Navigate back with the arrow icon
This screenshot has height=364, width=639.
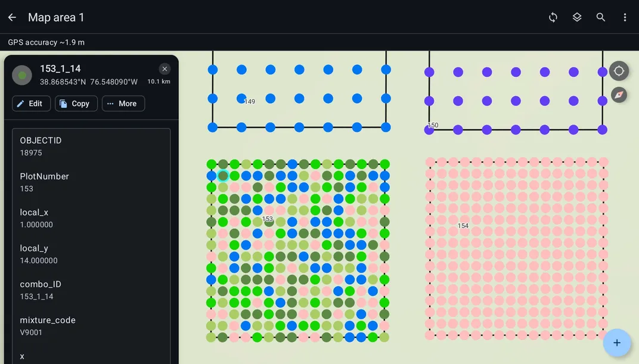pos(12,17)
